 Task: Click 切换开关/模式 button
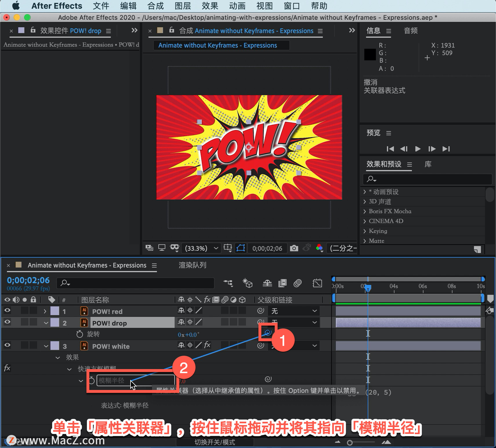coord(215,442)
